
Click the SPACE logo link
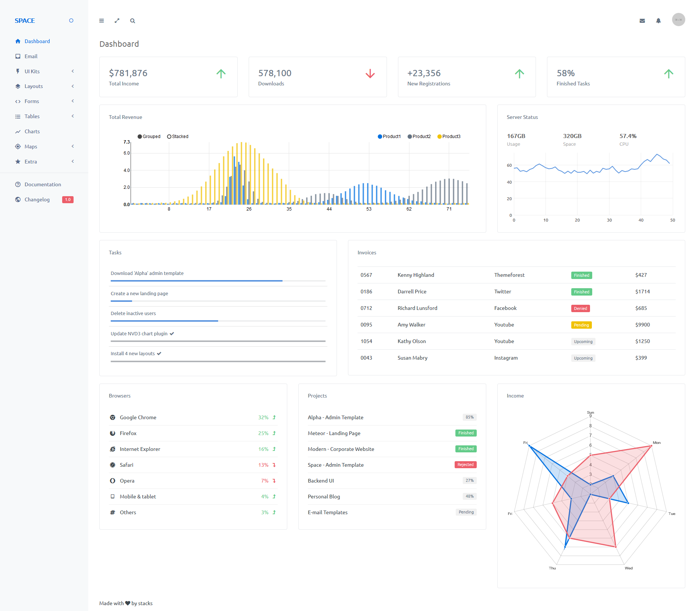tap(25, 21)
